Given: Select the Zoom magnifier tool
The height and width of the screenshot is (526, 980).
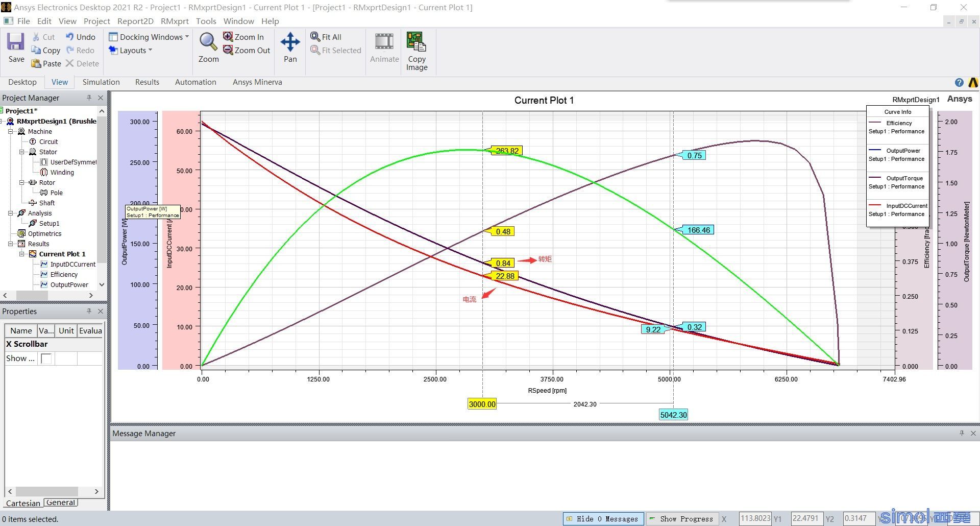Looking at the screenshot, I should point(208,42).
